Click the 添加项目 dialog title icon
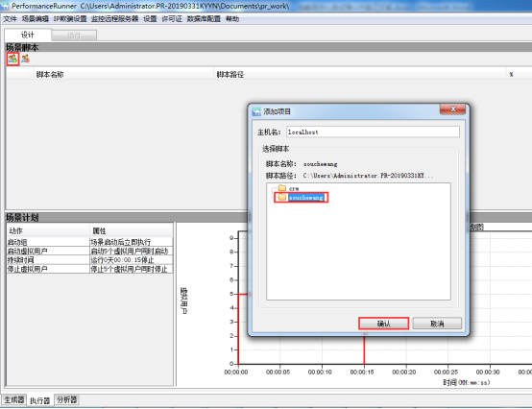Image resolution: width=532 pixels, height=409 pixels. pos(256,111)
